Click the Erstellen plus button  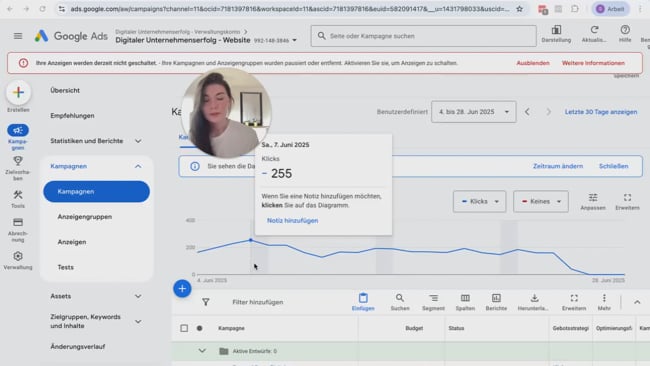click(x=18, y=92)
